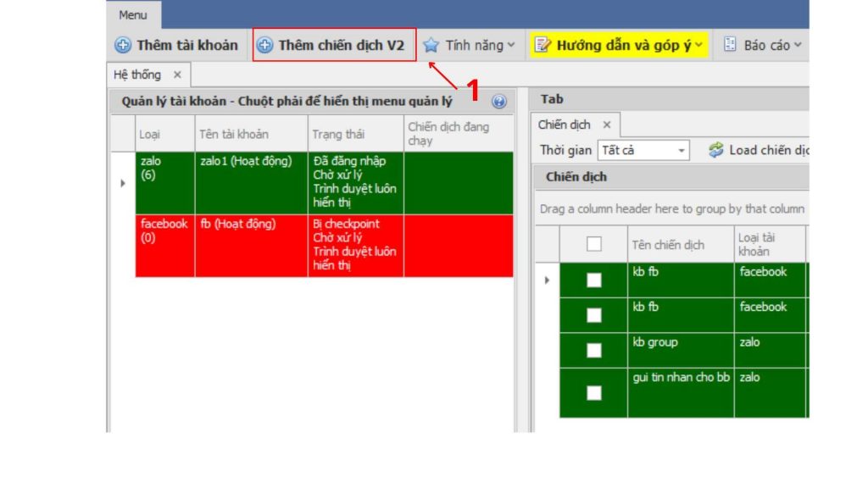The width and height of the screenshot is (868, 488).
Task: Open the help icon in Quản lý tài khoản header
Action: [x=501, y=99]
